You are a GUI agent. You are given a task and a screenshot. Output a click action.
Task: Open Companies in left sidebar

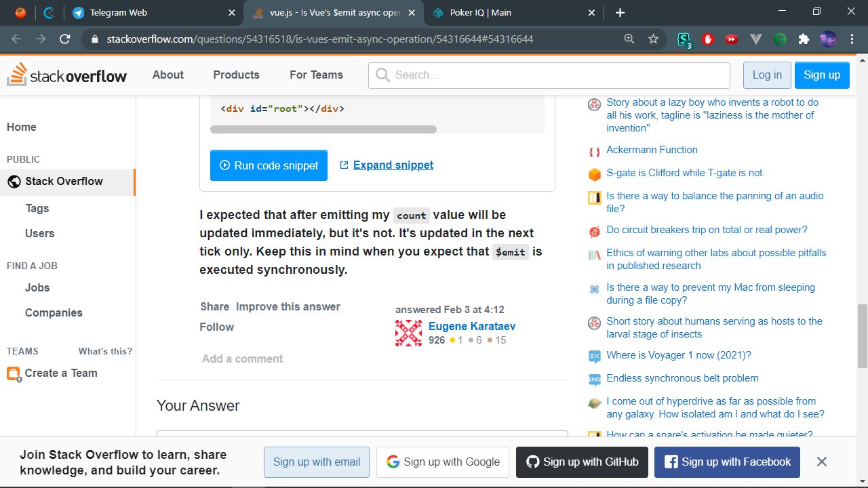[54, 312]
